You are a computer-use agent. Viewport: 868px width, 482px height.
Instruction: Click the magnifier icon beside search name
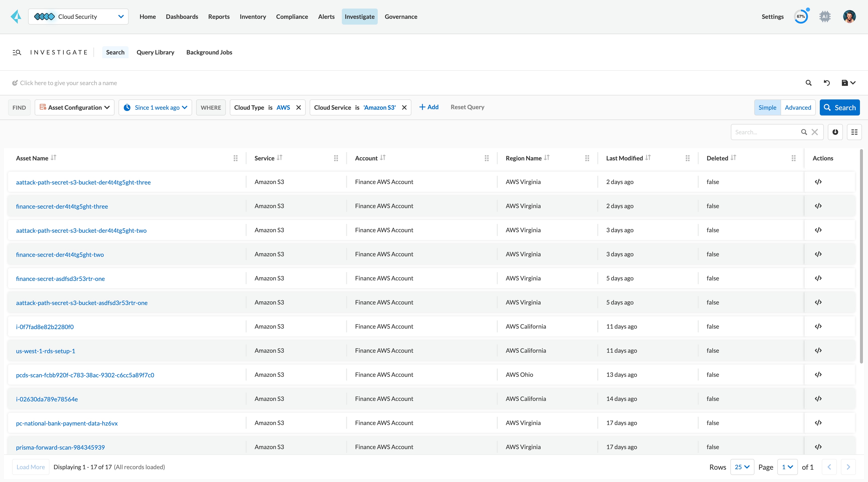tap(808, 83)
